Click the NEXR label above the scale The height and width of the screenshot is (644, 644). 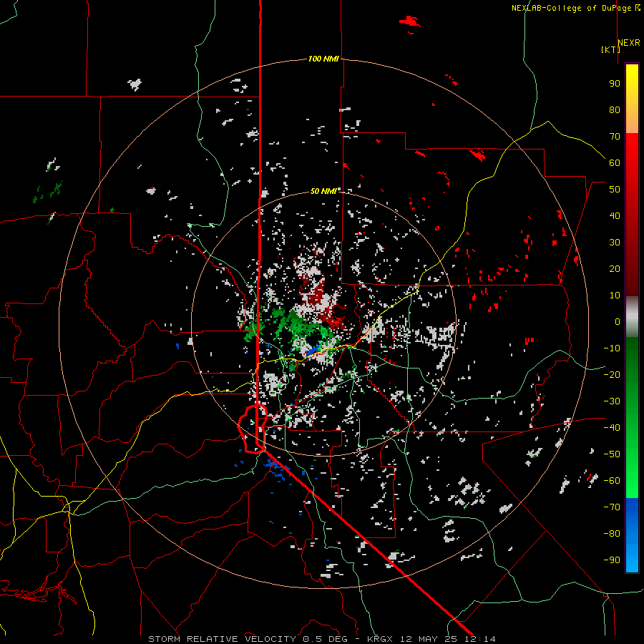(628, 43)
